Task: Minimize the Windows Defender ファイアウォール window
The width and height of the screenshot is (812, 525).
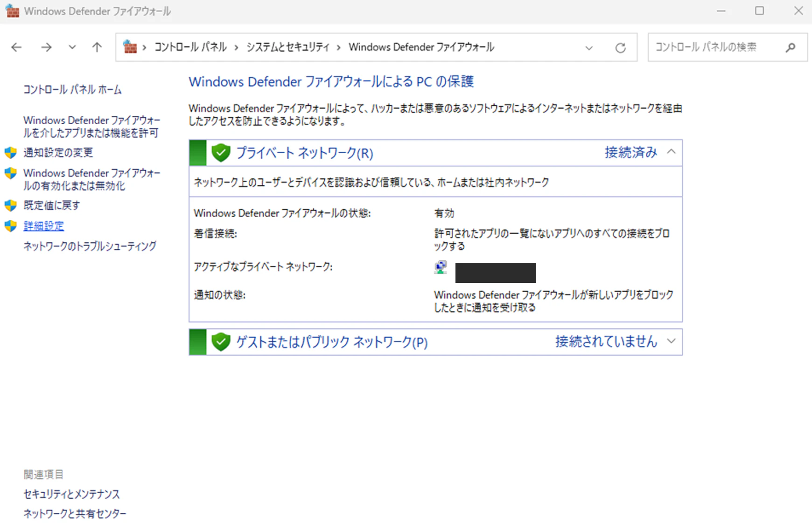Action: (x=721, y=11)
